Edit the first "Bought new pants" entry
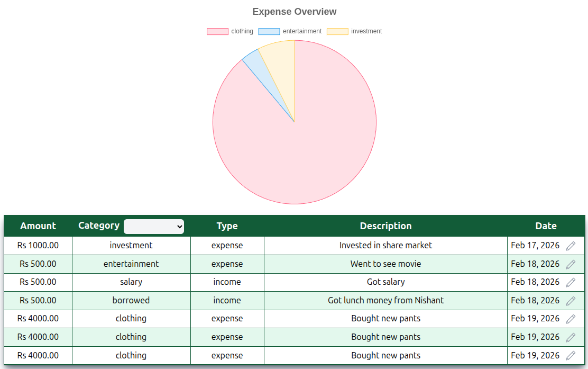This screenshot has width=588, height=369. (571, 319)
